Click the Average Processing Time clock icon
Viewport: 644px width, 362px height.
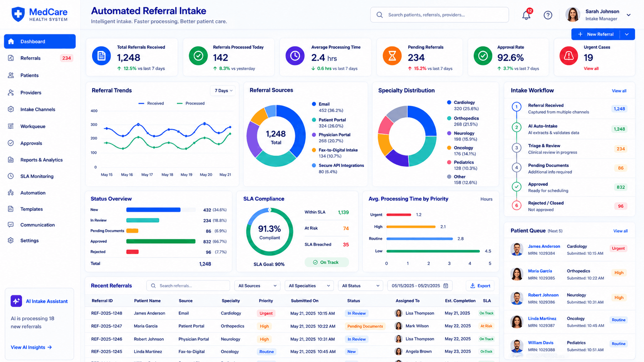(295, 56)
